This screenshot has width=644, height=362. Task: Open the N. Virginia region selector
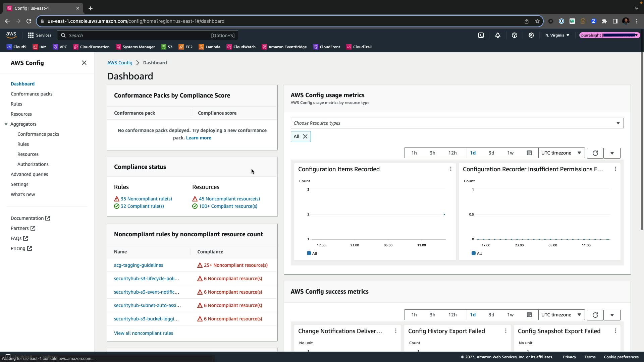(x=557, y=35)
